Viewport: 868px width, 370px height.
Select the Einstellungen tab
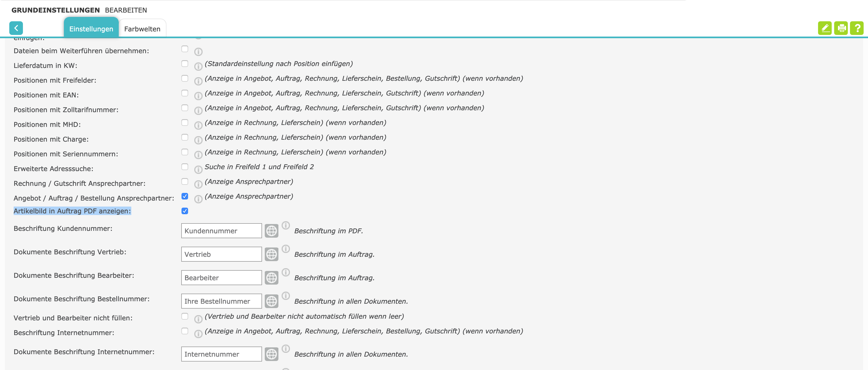tap(91, 29)
